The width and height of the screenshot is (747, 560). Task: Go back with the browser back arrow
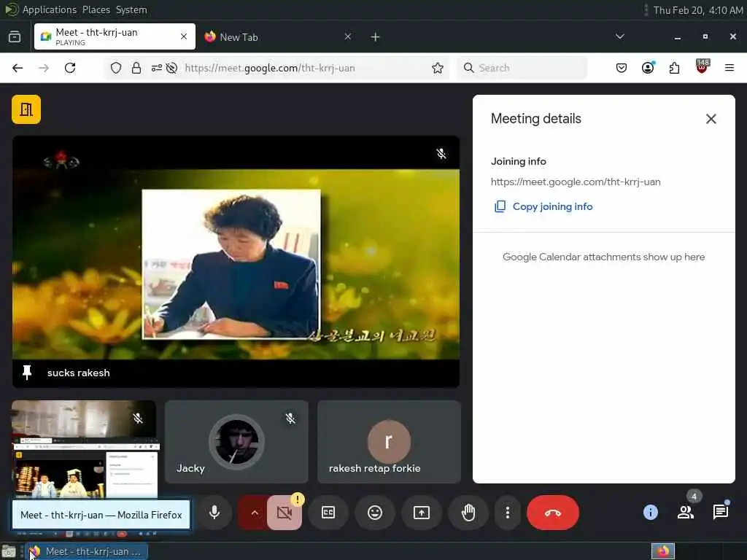coord(18,68)
